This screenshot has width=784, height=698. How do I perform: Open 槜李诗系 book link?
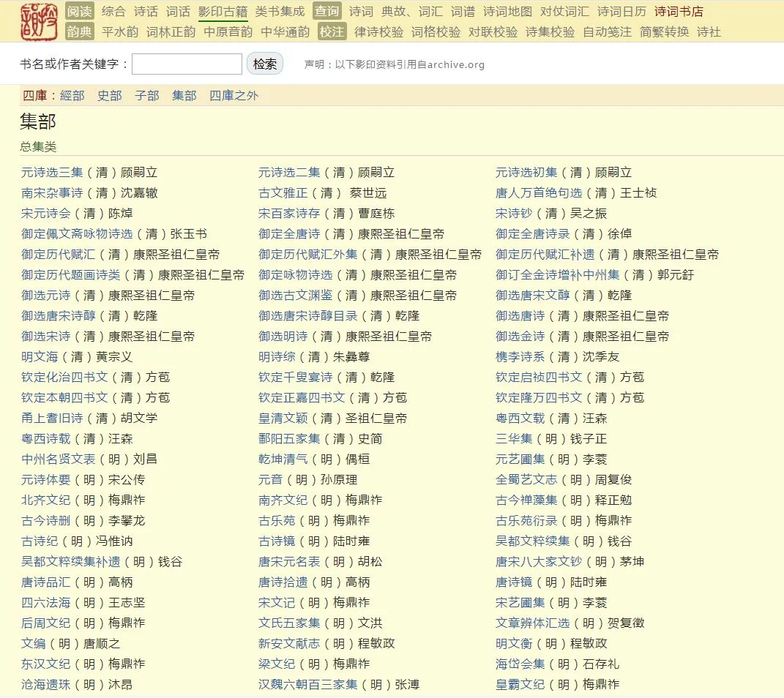click(x=520, y=357)
